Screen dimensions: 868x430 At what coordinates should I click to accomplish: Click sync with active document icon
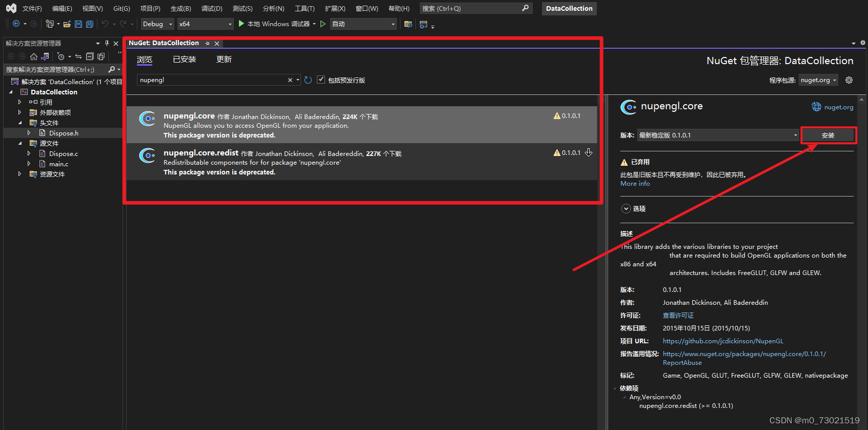(x=78, y=56)
